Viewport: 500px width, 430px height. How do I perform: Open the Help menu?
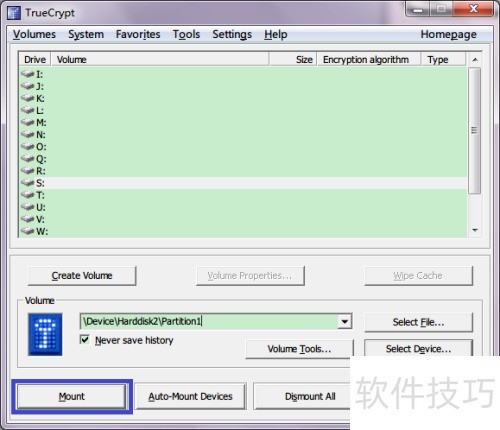(x=276, y=34)
